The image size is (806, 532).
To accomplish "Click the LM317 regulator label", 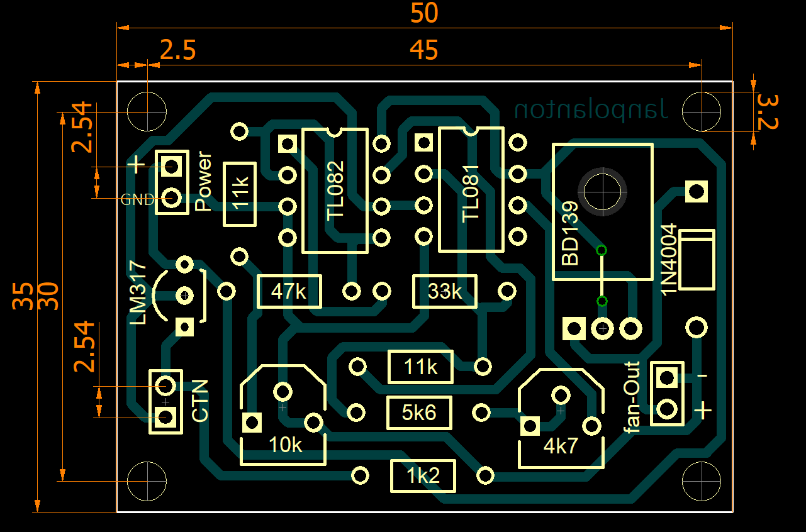I will point(138,293).
